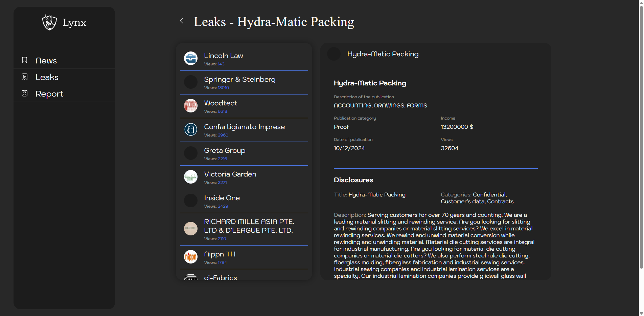Click the Victoria Garden logo avatar
This screenshot has width=644, height=316.
(x=191, y=177)
